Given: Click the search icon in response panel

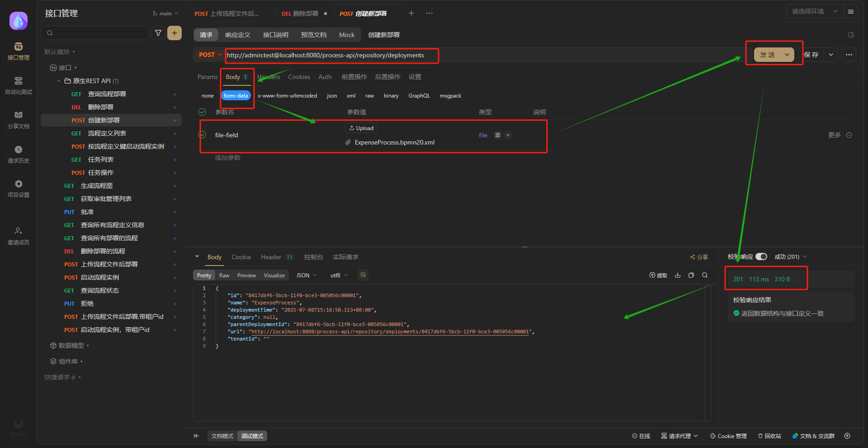Looking at the screenshot, I should click(705, 275).
